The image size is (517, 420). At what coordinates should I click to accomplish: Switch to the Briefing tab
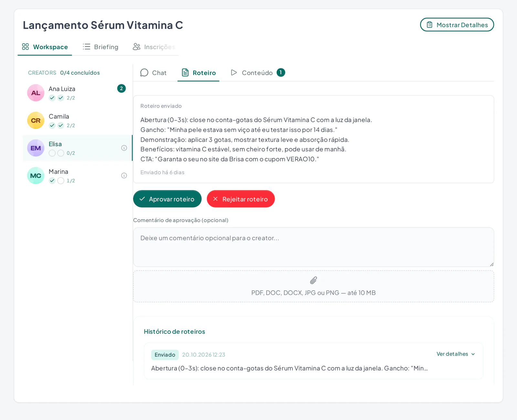coord(100,47)
